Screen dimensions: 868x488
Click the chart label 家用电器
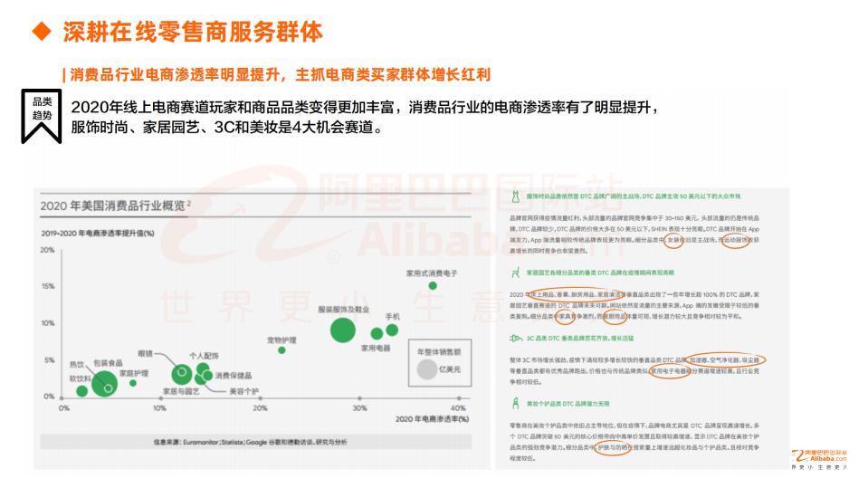tap(376, 348)
